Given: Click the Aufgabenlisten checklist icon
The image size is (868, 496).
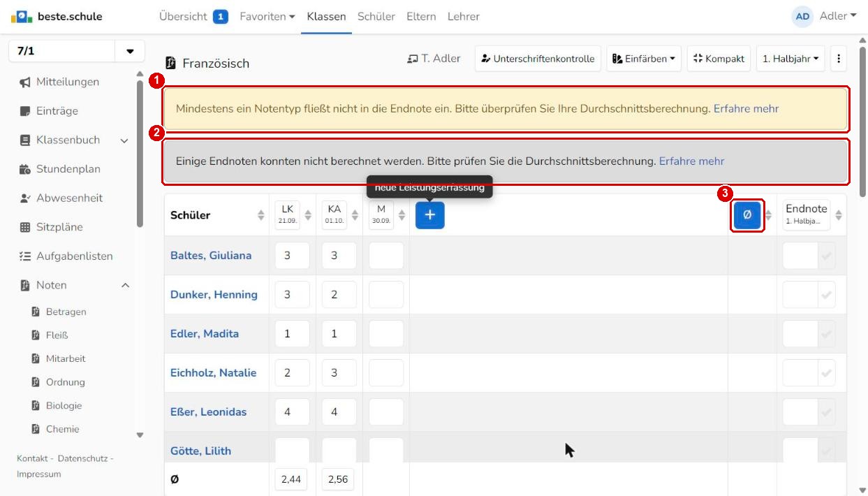Looking at the screenshot, I should click(25, 256).
